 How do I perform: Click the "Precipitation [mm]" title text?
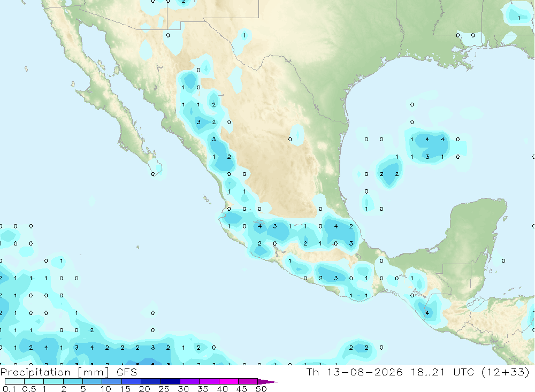pos(55,372)
